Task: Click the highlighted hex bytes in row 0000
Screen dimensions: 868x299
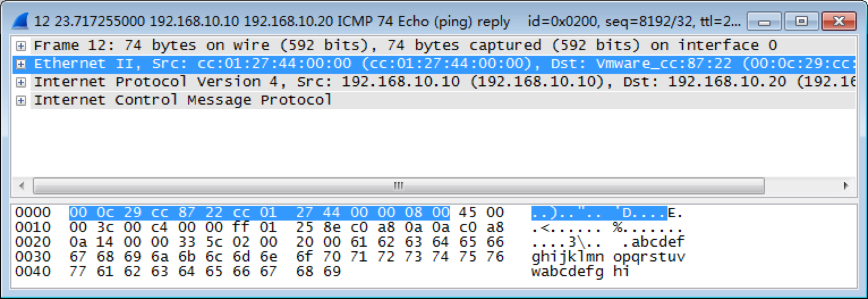Action: 260,213
